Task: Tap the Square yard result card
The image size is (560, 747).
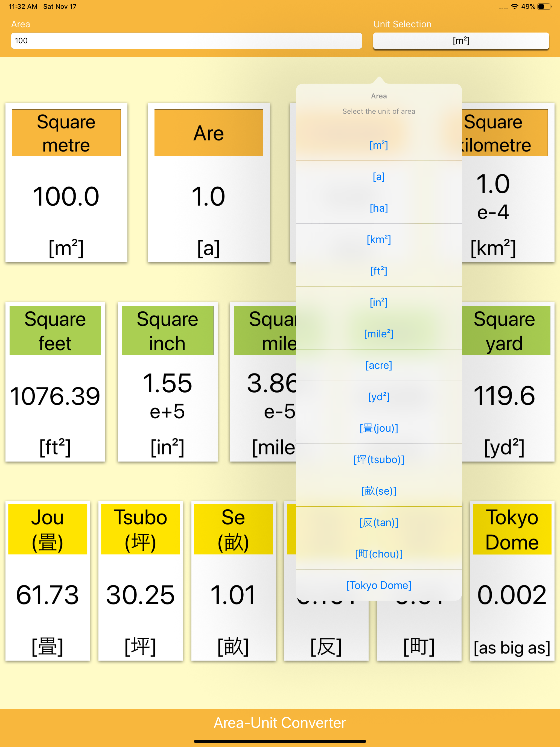Action: pos(508,382)
